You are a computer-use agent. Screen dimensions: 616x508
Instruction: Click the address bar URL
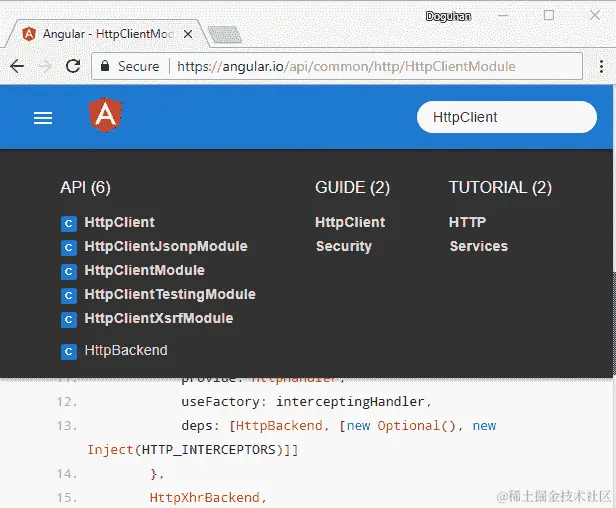pyautogui.click(x=346, y=66)
